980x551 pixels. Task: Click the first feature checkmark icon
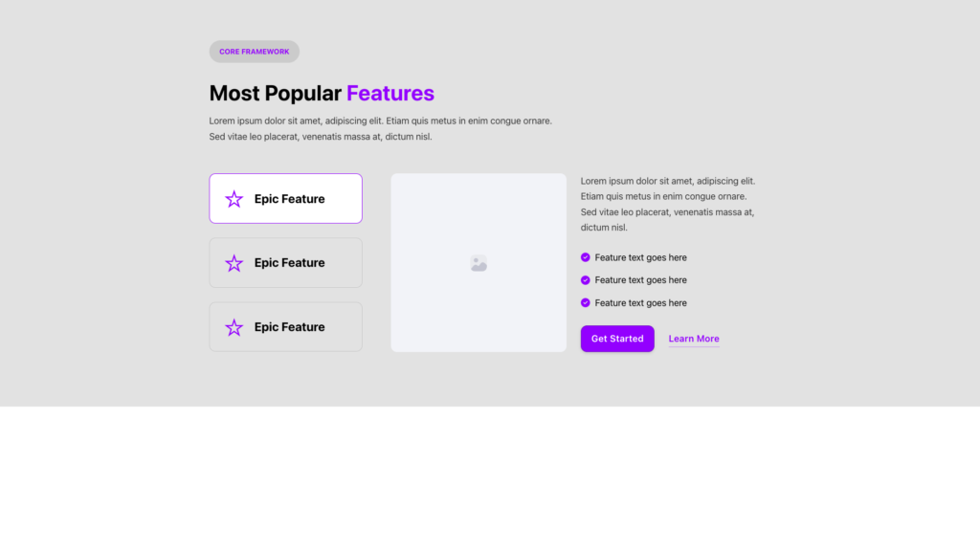pos(586,257)
